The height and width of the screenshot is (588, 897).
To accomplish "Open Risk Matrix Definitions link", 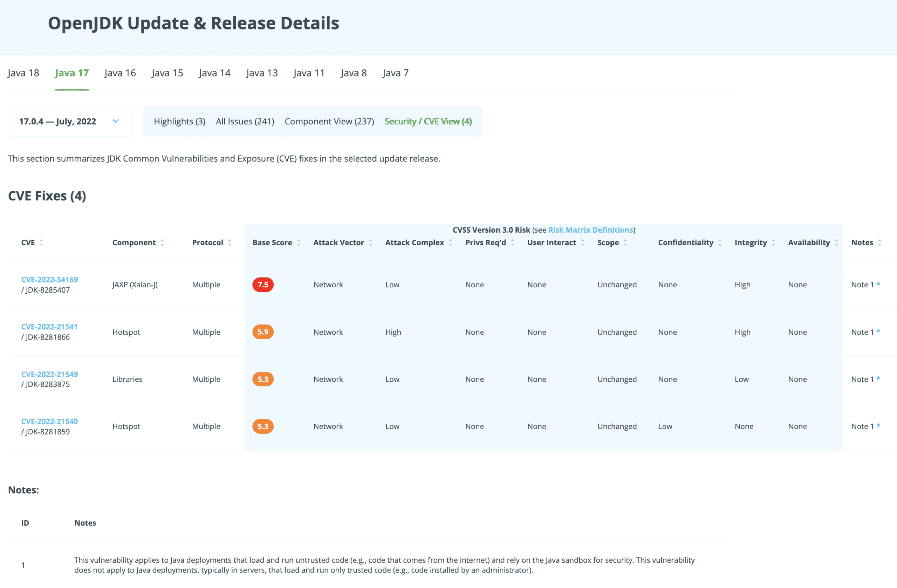I will pyautogui.click(x=591, y=230).
